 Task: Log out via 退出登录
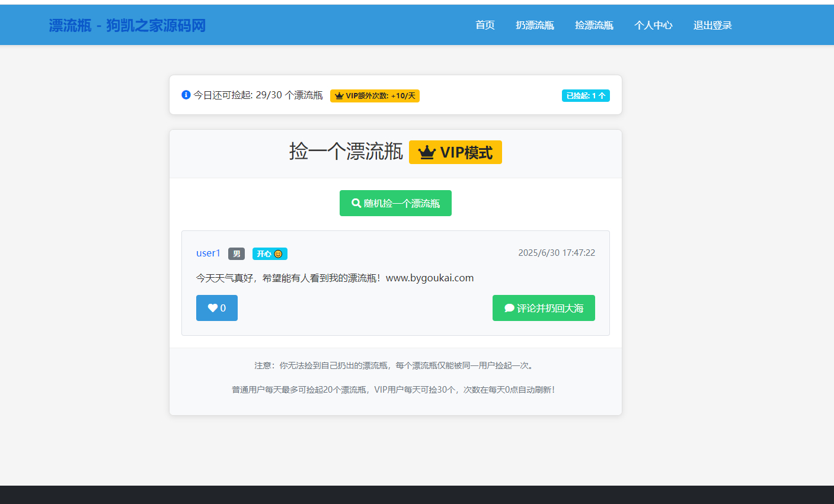click(712, 25)
